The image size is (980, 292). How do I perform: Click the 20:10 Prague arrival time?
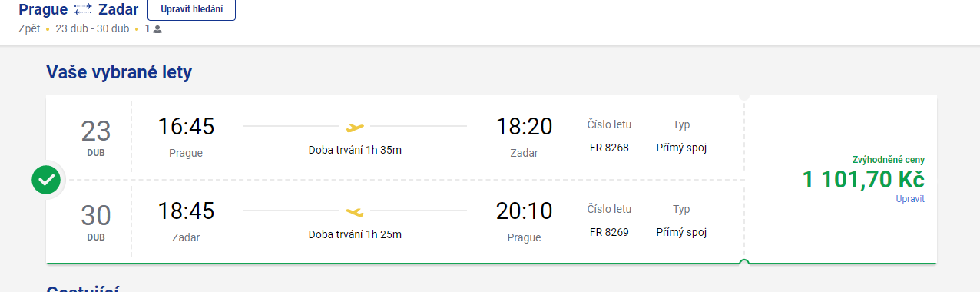point(524,211)
